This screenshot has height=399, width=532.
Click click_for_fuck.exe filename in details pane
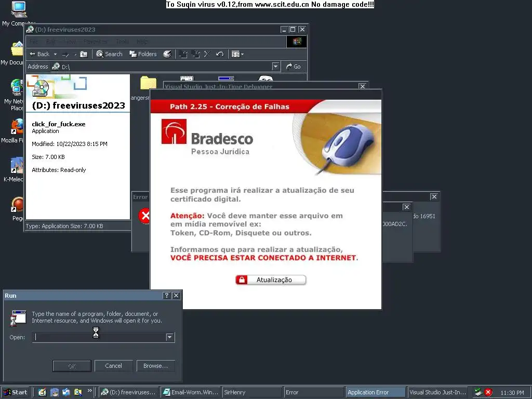point(59,124)
